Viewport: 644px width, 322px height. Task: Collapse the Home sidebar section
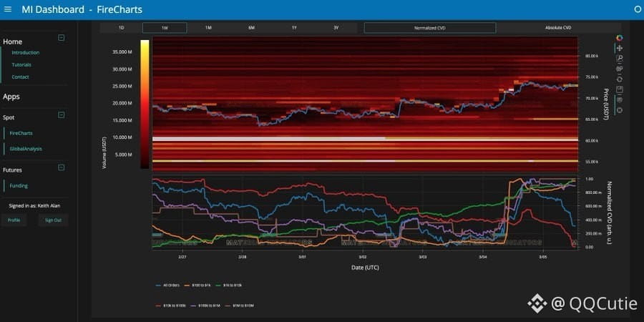point(62,38)
